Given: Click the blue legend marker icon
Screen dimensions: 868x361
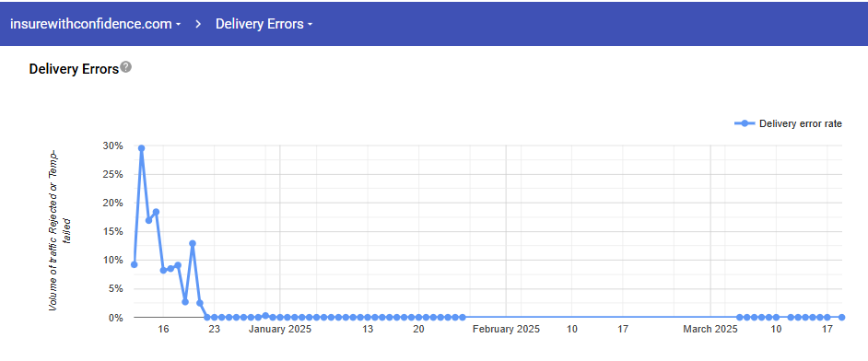Looking at the screenshot, I should point(745,123).
